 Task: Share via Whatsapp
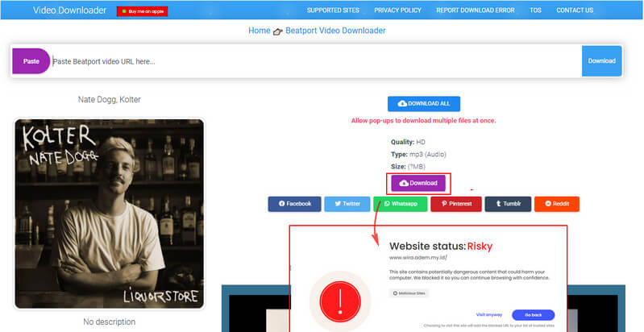tap(401, 204)
